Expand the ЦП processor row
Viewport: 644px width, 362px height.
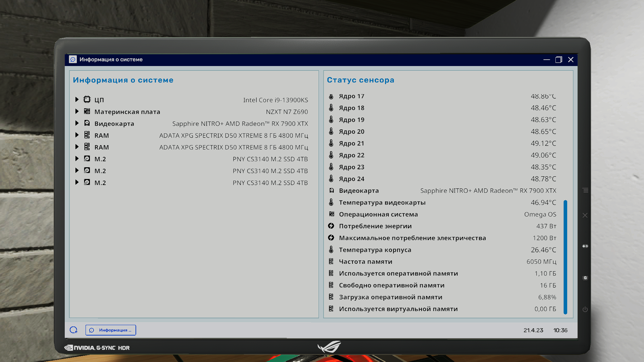pyautogui.click(x=77, y=100)
